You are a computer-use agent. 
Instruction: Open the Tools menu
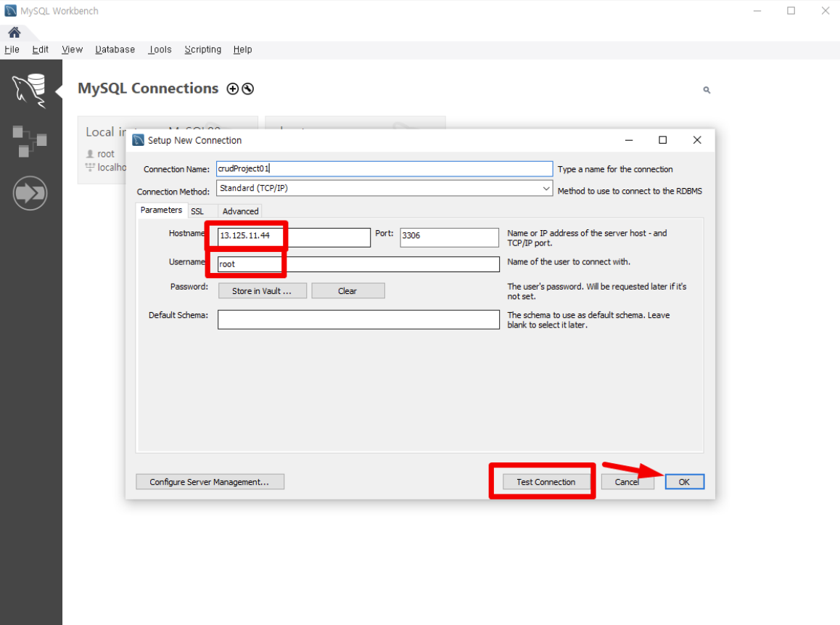[160, 49]
